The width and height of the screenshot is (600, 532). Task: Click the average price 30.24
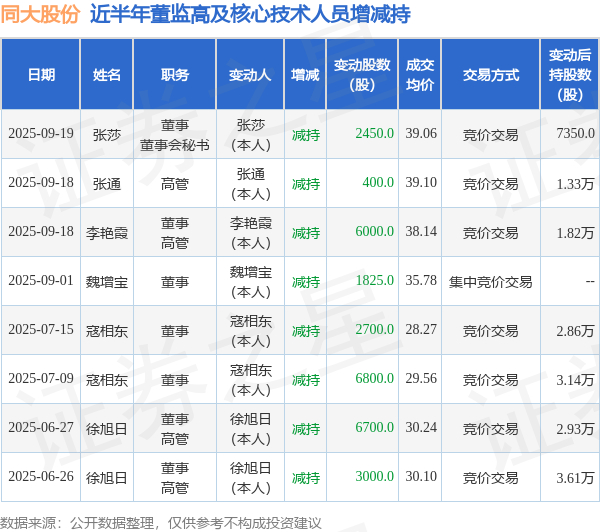[421, 428]
